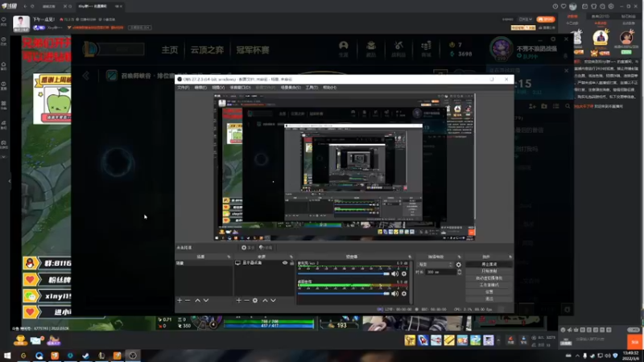This screenshot has height=362, width=644.
Task: Click 工作室模式 button in OBS Controls
Action: pos(489,285)
